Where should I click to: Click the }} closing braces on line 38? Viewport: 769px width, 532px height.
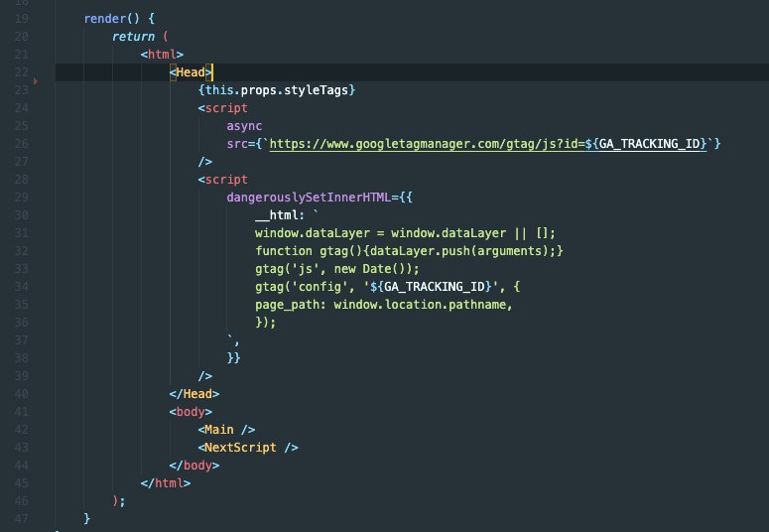(x=233, y=358)
